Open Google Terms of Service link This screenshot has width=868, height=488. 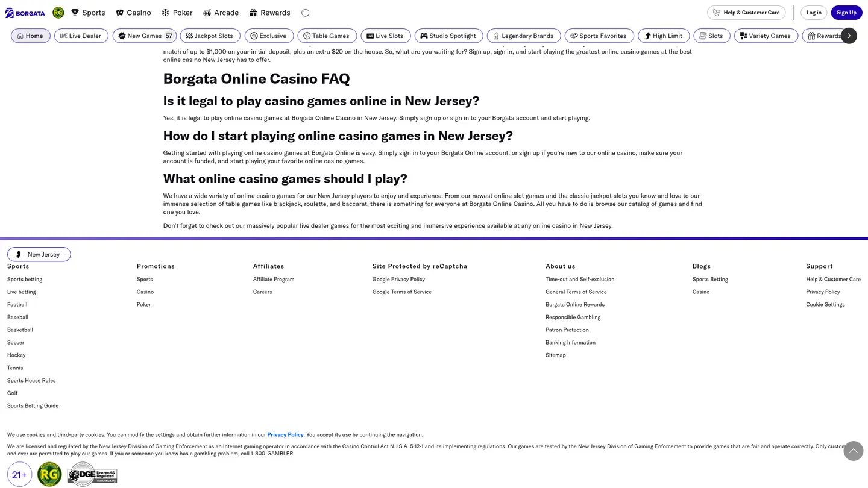(x=402, y=292)
